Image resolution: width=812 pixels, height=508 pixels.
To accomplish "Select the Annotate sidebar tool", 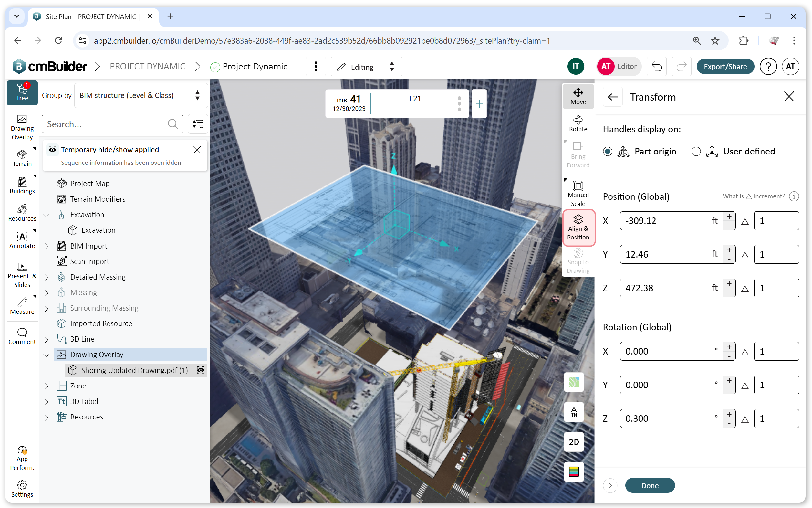I will click(x=22, y=240).
